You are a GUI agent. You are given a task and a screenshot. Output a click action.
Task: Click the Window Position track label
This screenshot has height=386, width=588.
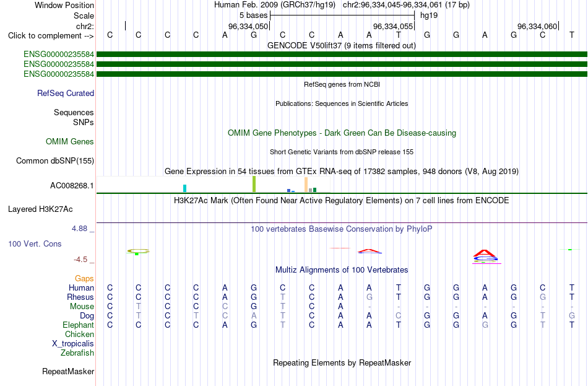click(64, 5)
